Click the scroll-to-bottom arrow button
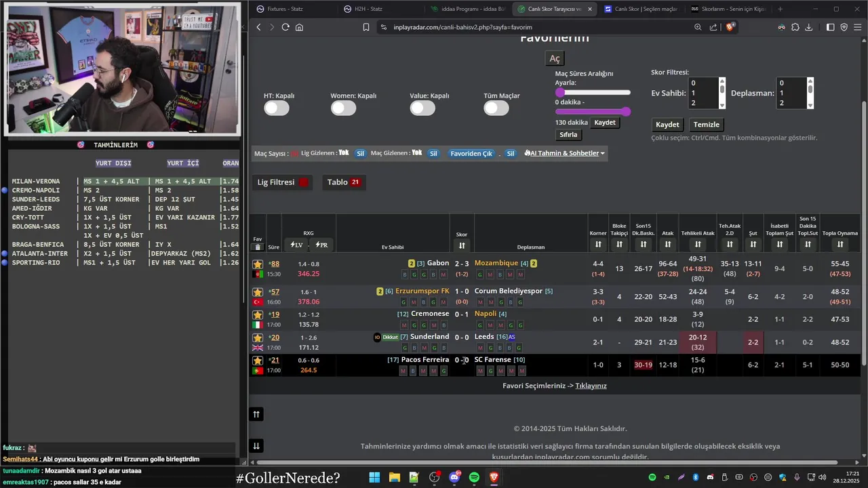The image size is (868, 488). coord(256,445)
